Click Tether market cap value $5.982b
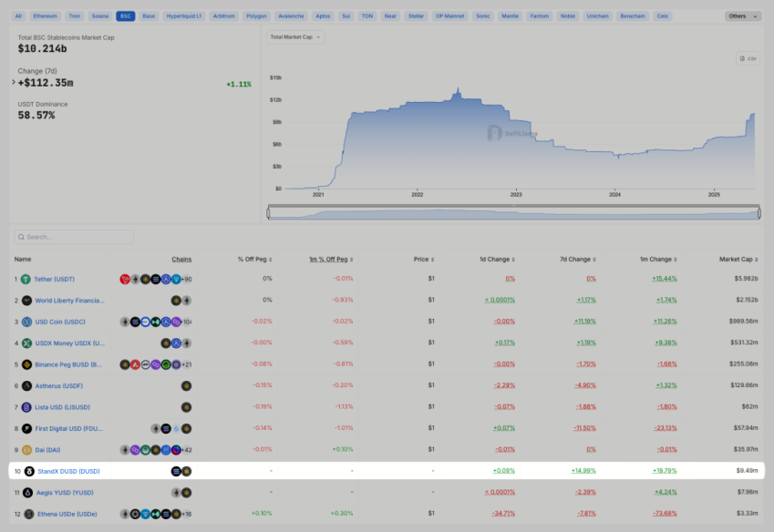Screen dimensions: 774x532 point(746,279)
